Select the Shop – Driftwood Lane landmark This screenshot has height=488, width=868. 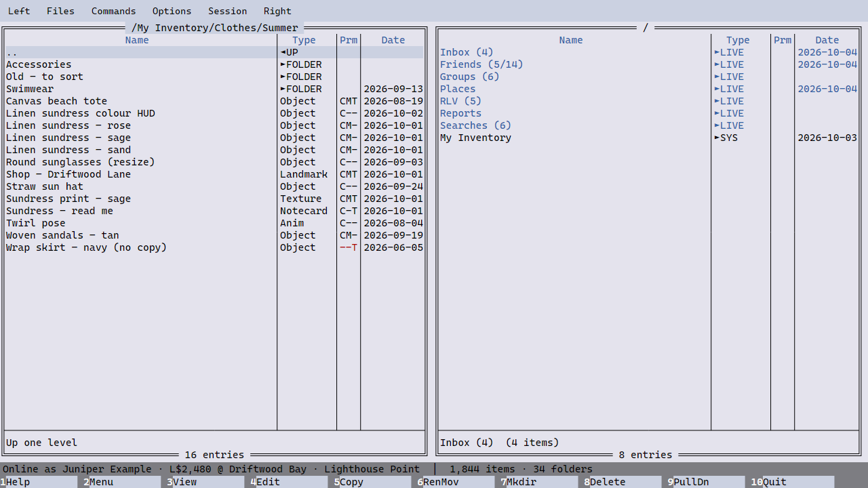[x=214, y=174]
